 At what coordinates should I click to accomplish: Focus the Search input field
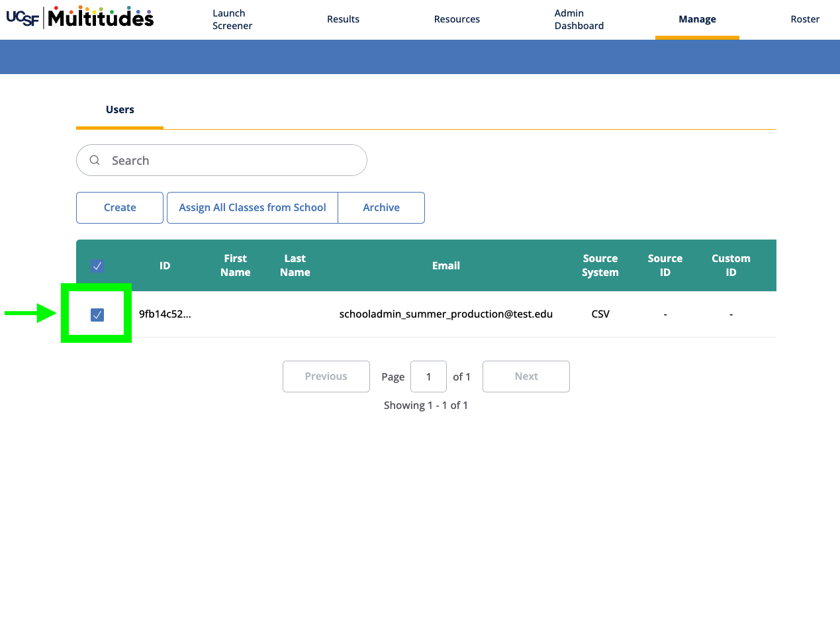tap(222, 160)
